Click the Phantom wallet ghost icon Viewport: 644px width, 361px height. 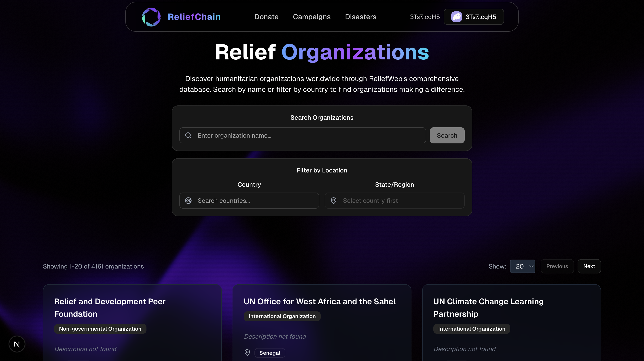456,17
